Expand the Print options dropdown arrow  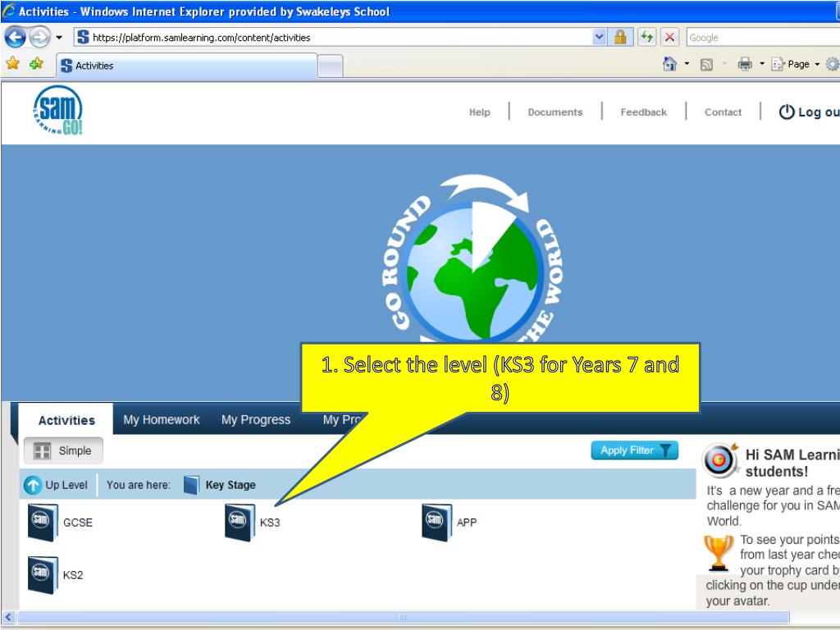pos(762,64)
